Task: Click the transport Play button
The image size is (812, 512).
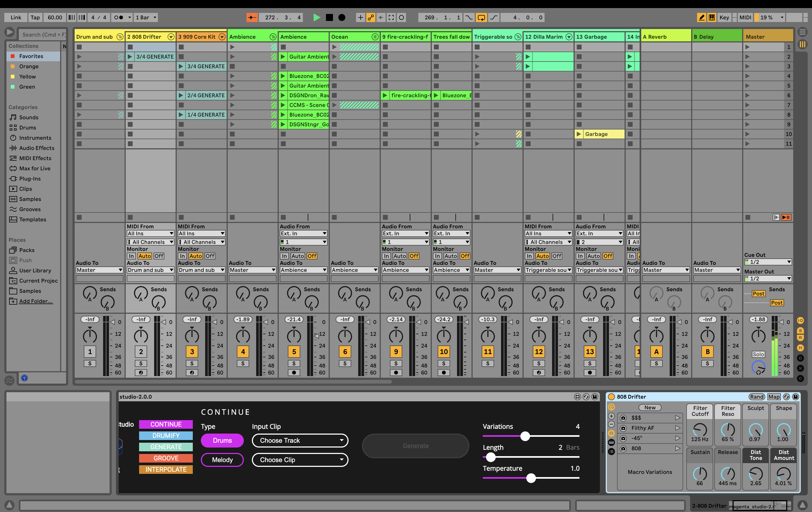Action: (x=316, y=17)
